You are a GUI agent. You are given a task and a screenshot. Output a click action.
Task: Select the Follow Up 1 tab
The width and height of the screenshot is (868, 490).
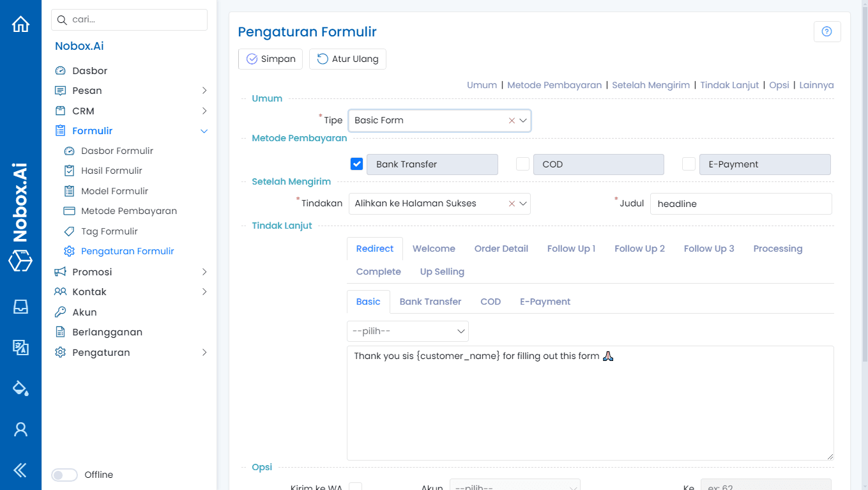(571, 249)
